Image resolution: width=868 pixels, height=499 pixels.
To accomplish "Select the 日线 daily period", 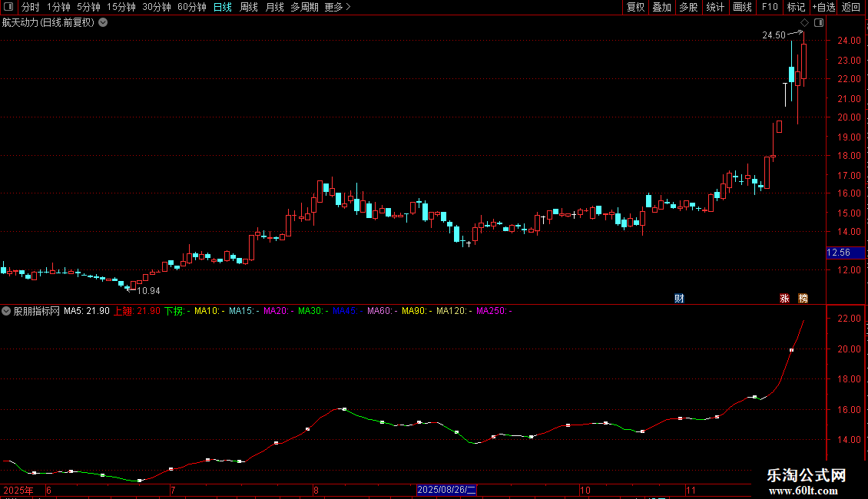I will [223, 7].
